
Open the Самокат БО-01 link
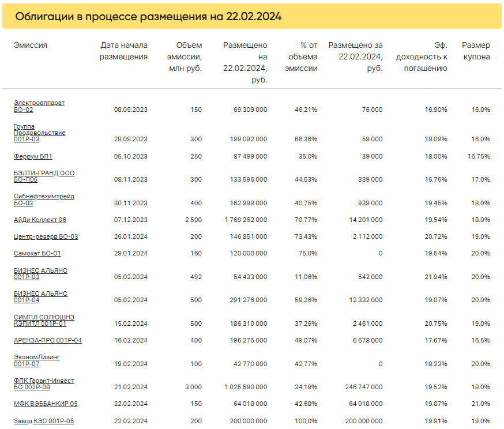[x=37, y=253]
